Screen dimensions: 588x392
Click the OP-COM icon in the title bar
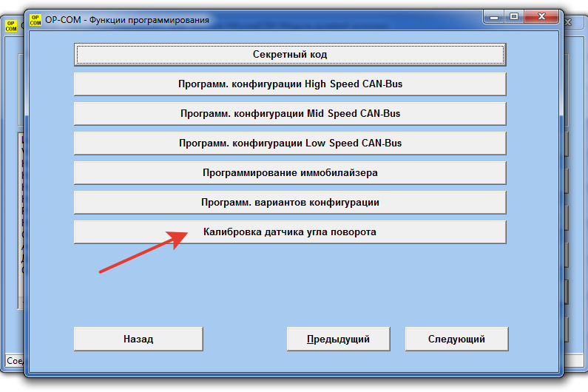click(x=36, y=20)
